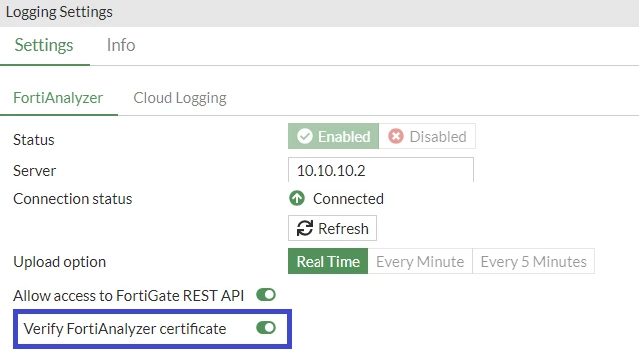This screenshot has width=639, height=364.
Task: Set Status to Disabled
Action: coord(427,136)
